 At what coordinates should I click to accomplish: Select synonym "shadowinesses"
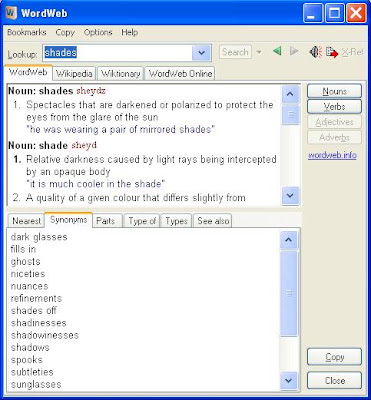click(45, 335)
